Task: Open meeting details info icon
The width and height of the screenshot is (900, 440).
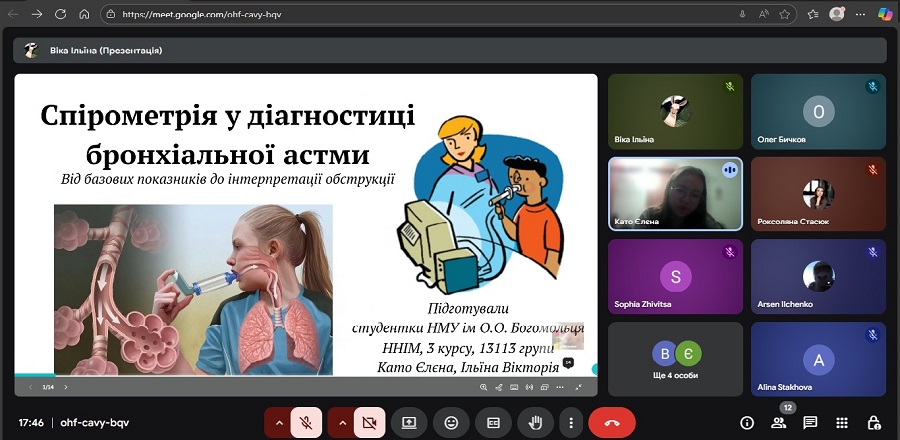Action: coord(747,423)
